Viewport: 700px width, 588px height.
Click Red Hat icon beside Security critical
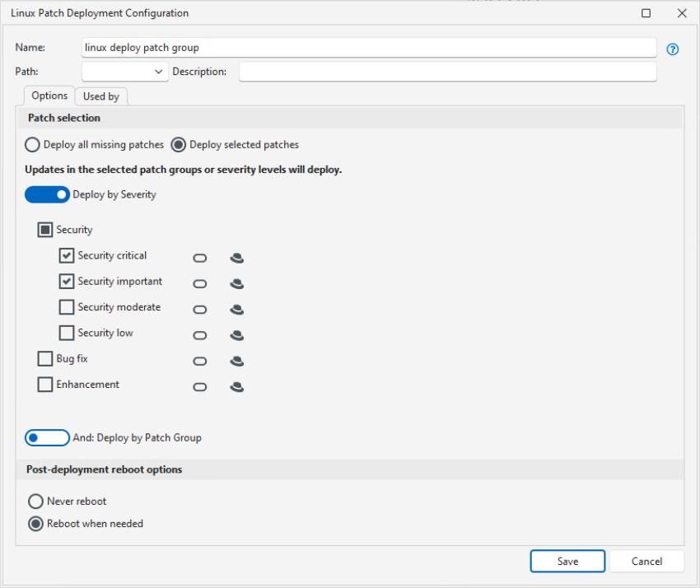coord(236,258)
